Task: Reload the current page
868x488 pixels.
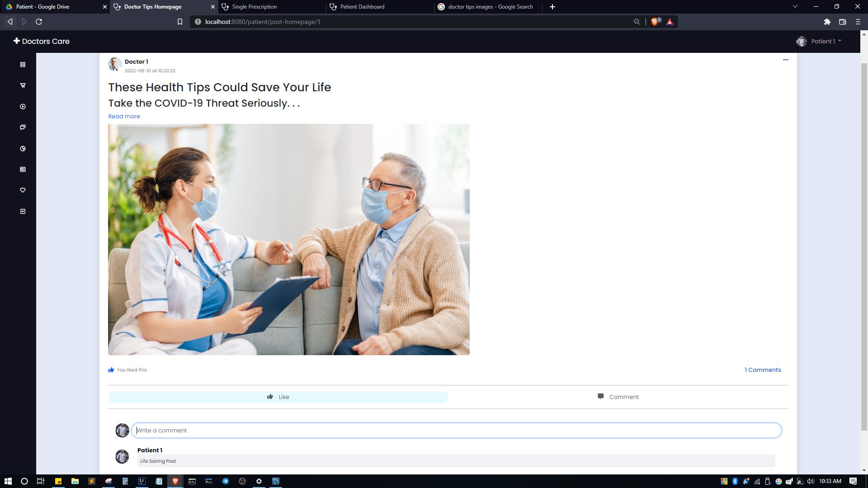Action: (39, 22)
